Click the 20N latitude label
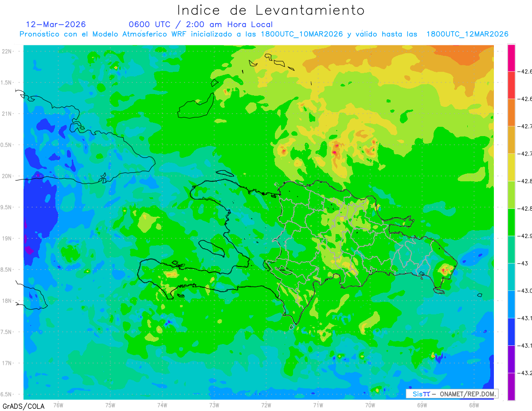This screenshot has width=532, height=411. (6, 176)
